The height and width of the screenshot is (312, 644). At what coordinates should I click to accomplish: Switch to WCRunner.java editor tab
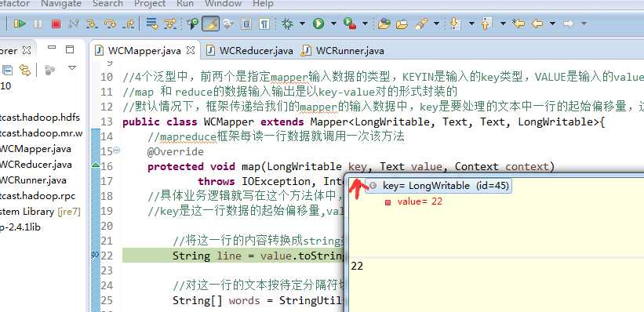pyautogui.click(x=343, y=51)
